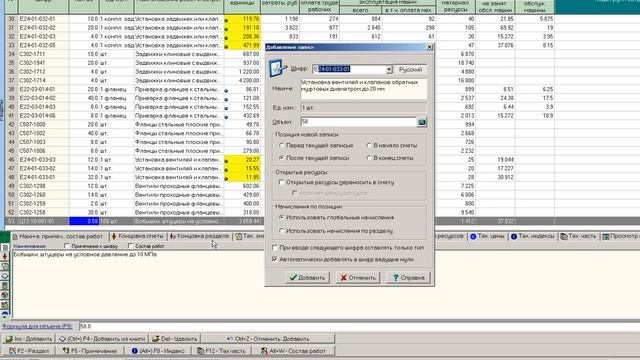Click the red down-arrow icon in the left sidebar

point(5,257)
